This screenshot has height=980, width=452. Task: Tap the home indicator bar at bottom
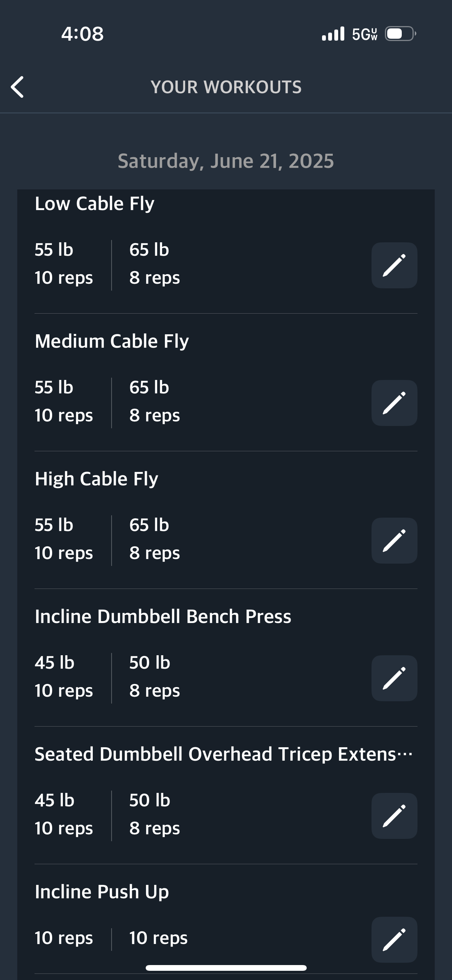click(x=226, y=968)
